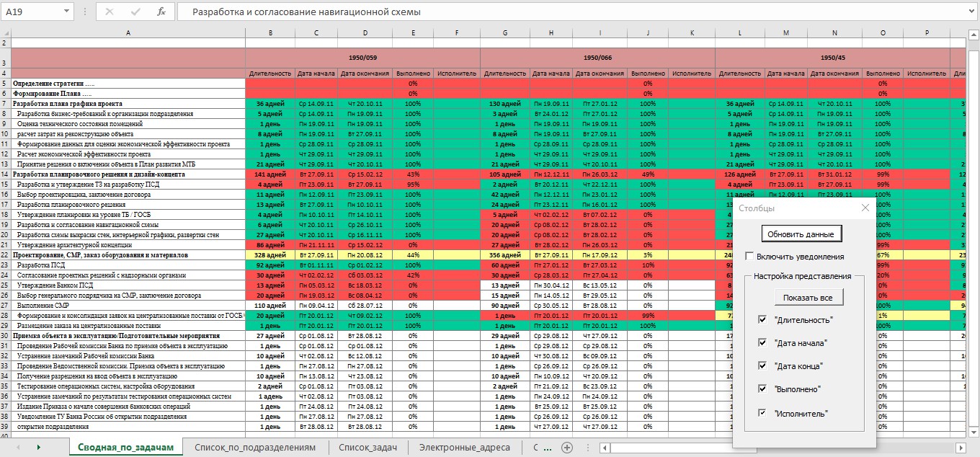This screenshot has height=457, width=980.
Task: Click the cell "Разработка ПСД"
Action: coord(128,265)
